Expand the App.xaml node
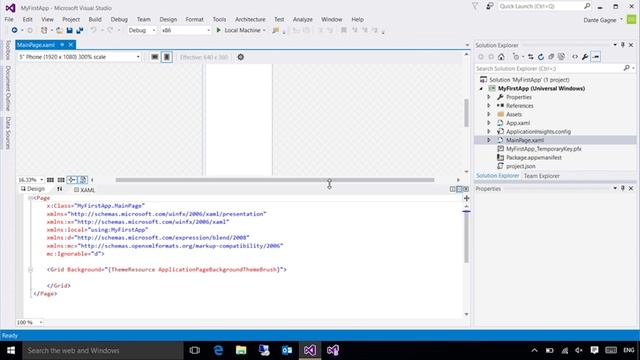The height and width of the screenshot is (360, 640). coord(489,123)
